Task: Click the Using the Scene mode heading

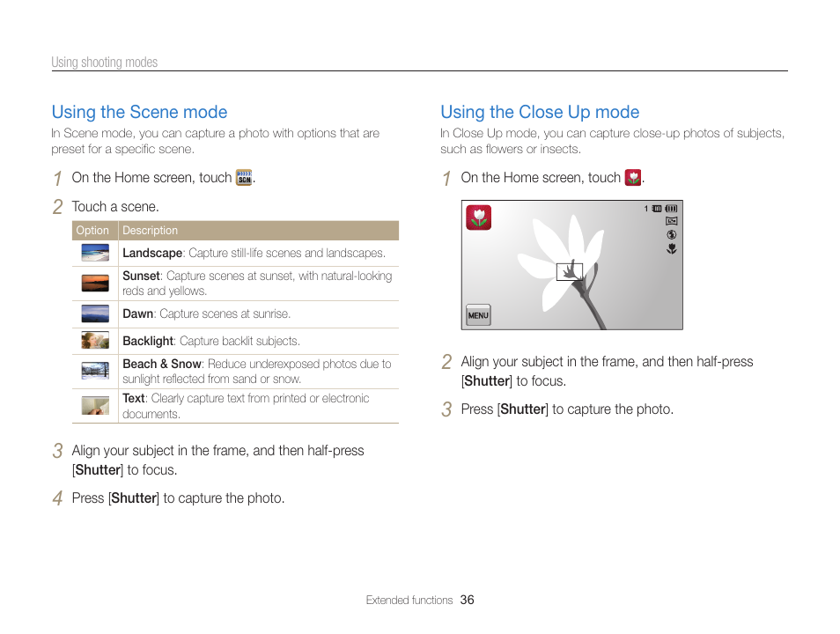Action: (139, 112)
